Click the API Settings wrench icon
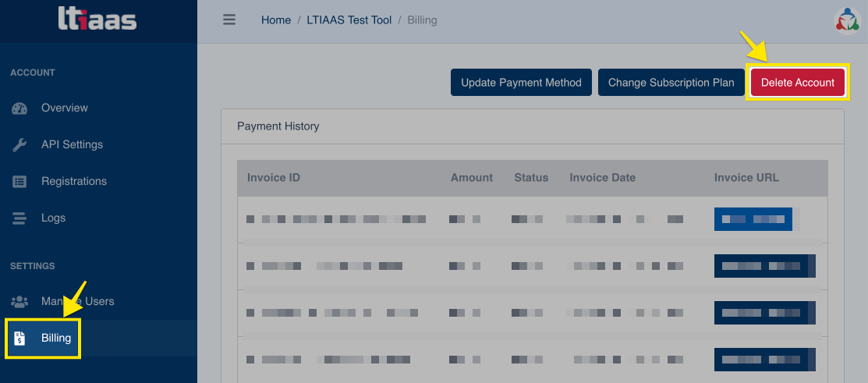 tap(19, 145)
